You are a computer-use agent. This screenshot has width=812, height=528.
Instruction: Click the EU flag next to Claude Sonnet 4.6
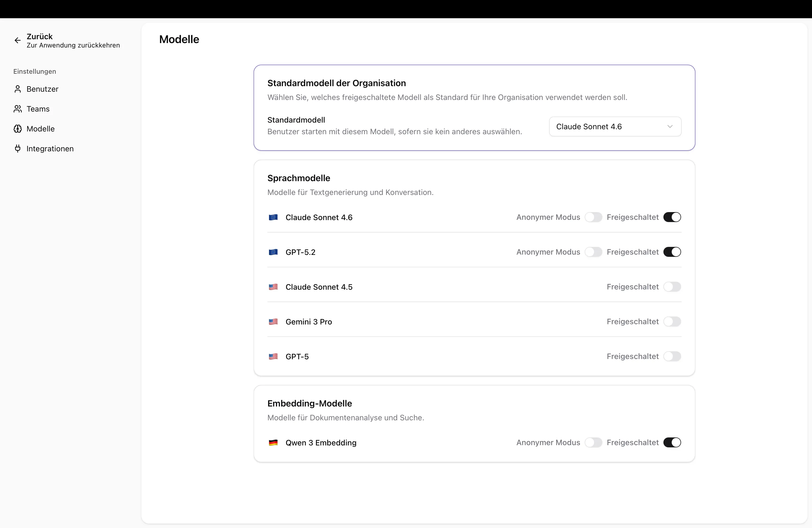(273, 217)
